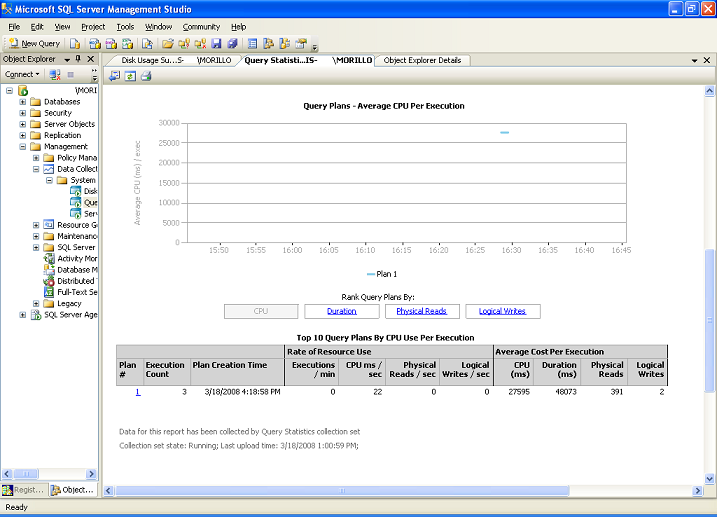The image size is (717, 517).
Task: Open the Community menu
Action: pos(201,27)
